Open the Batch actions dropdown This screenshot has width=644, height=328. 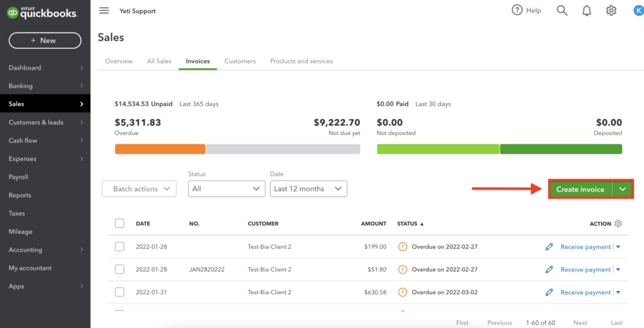(139, 189)
